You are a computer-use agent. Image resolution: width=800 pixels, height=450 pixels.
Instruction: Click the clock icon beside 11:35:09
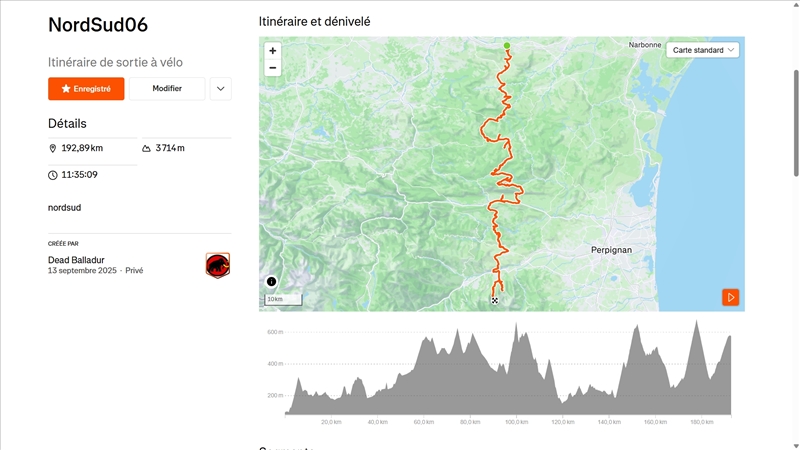pyautogui.click(x=53, y=175)
